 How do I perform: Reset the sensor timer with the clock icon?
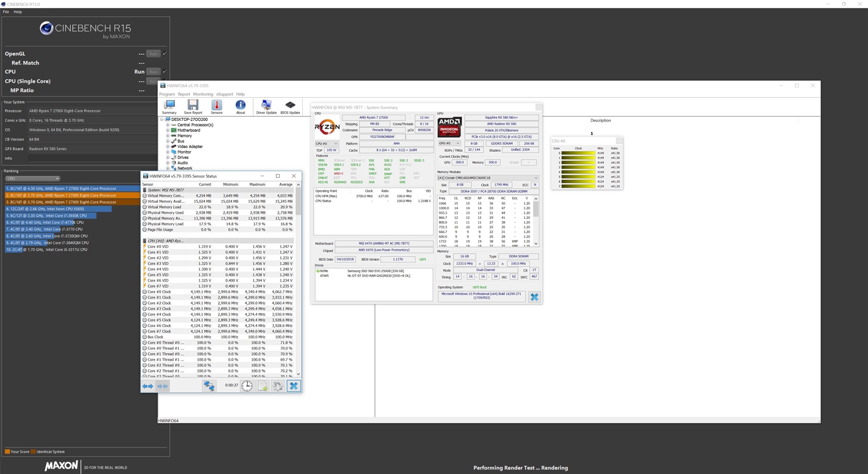247,386
